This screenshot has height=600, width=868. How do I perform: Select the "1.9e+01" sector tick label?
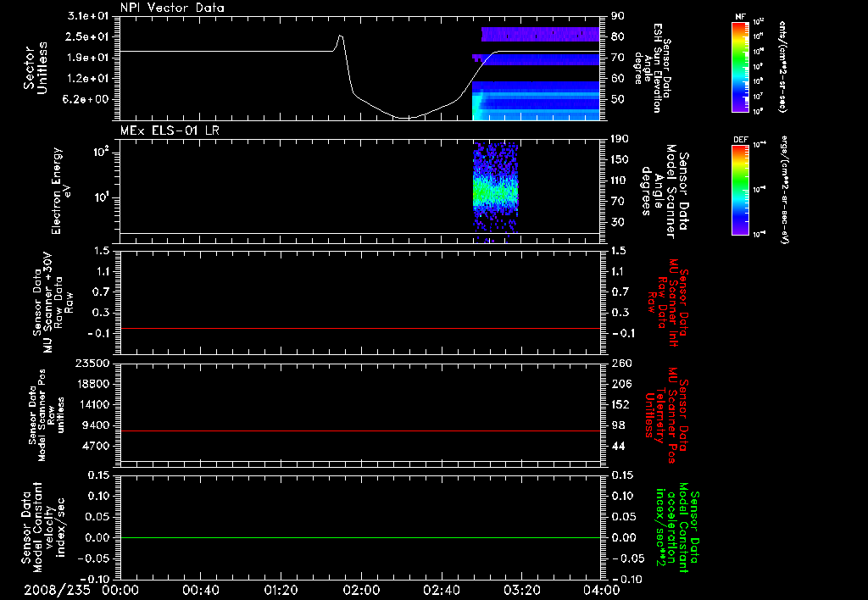click(x=87, y=58)
